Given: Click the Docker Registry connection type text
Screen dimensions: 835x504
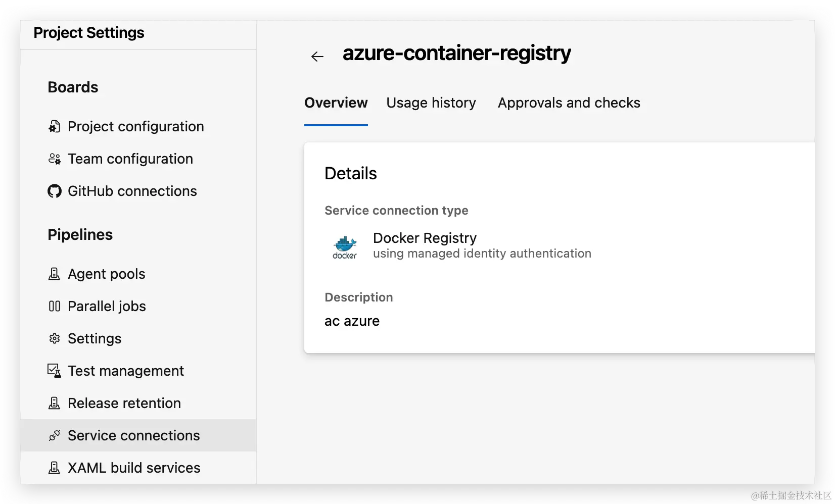Looking at the screenshot, I should 425,238.
